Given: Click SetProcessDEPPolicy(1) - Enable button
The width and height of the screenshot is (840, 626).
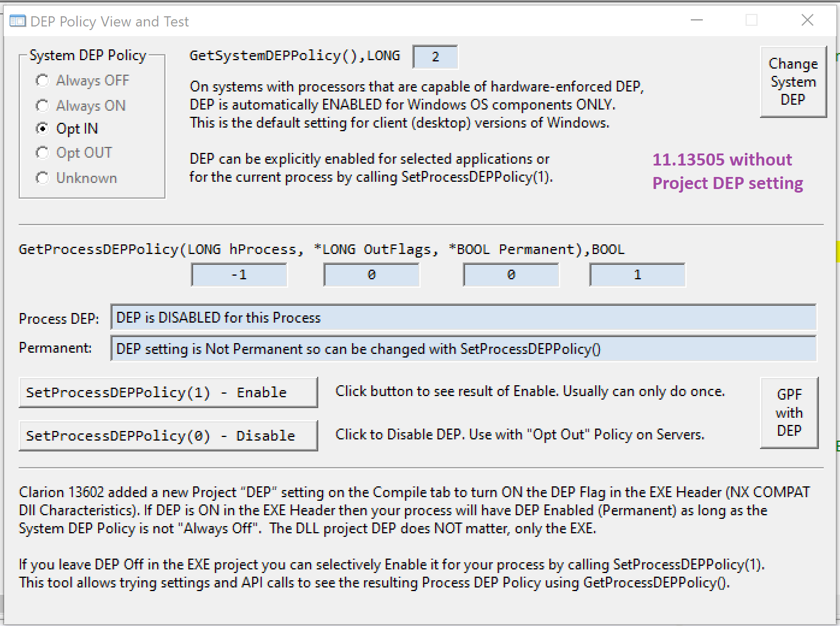Looking at the screenshot, I should pyautogui.click(x=168, y=392).
